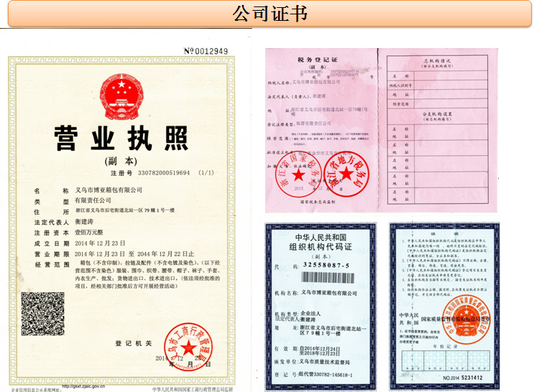539x392 pixels.
Task: Select founding date 2014年12月23日 in 成立日期 row
Action: point(100,243)
